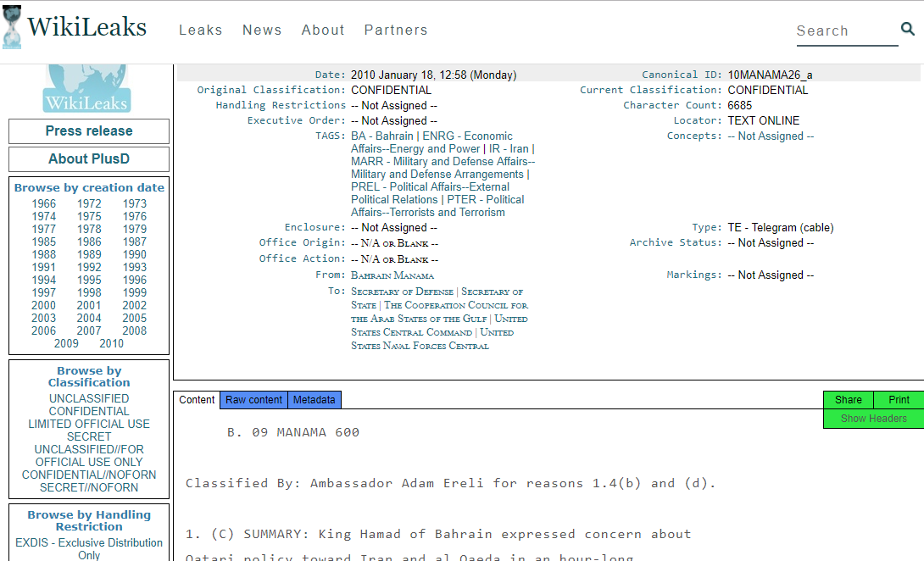Select year 2010 in creation date list

(x=111, y=343)
